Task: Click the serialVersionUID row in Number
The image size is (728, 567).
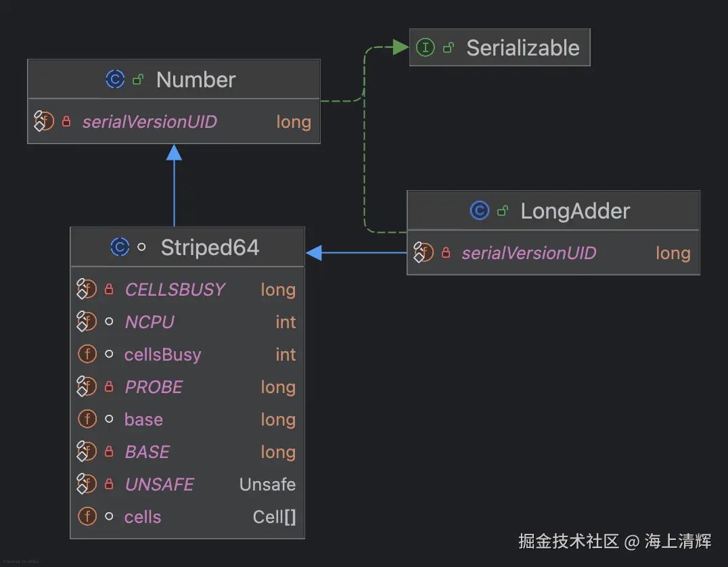Action: [x=173, y=122]
